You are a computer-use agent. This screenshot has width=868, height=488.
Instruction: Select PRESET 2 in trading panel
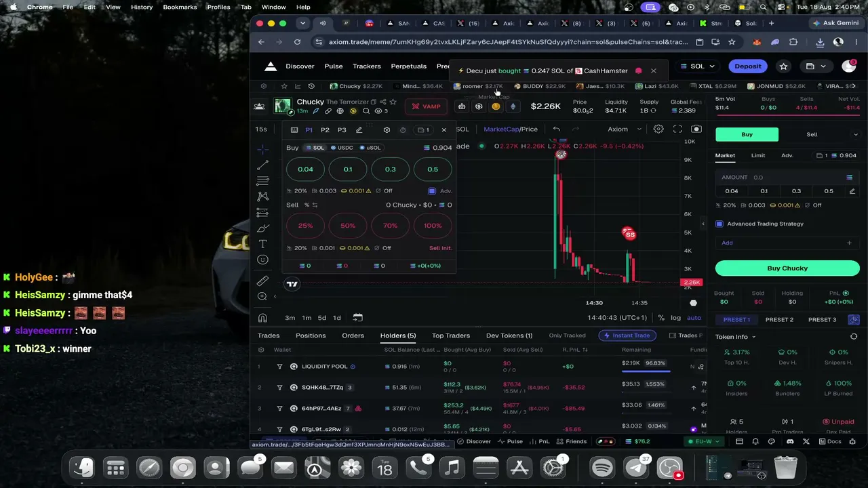(x=779, y=320)
